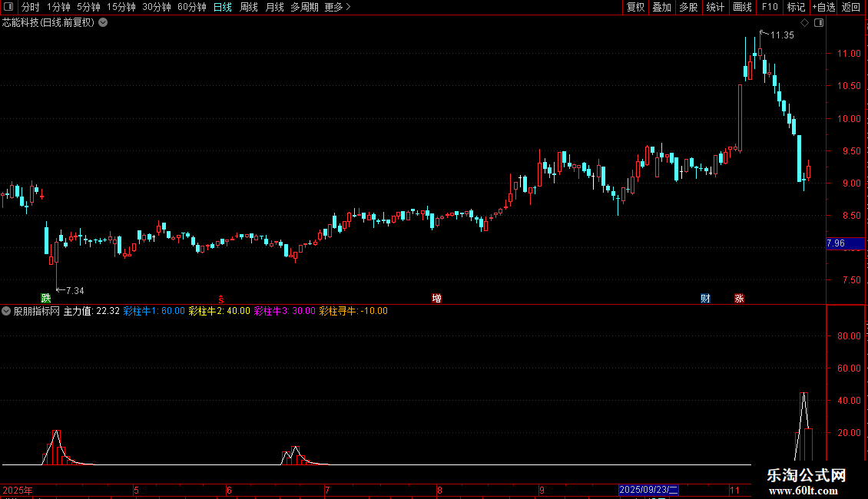The height and width of the screenshot is (499, 868).
Task: Open indicator dropdown beside 股朋指标网
Action: [x=6, y=311]
